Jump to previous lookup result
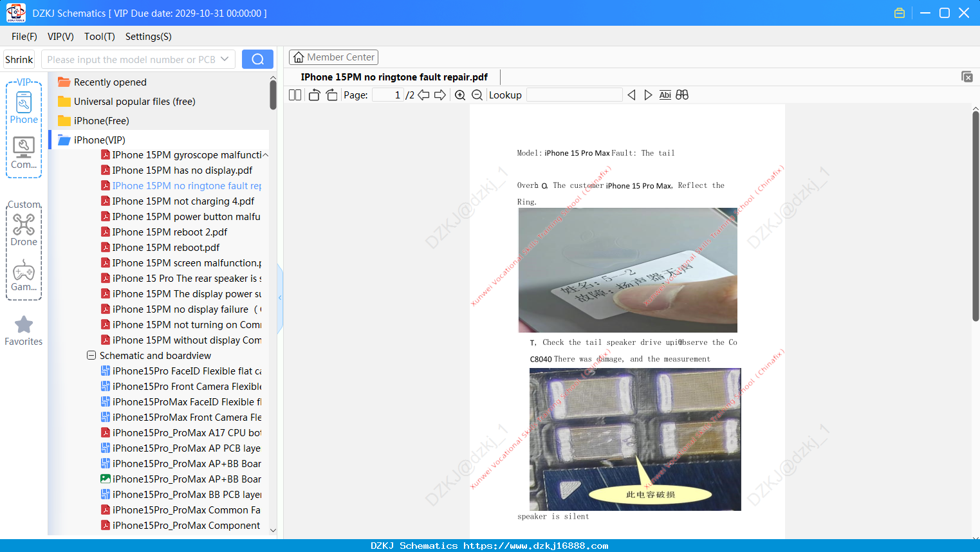This screenshot has width=980, height=552. point(631,95)
